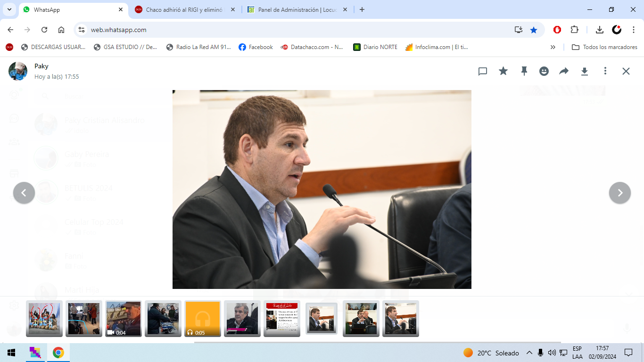Image resolution: width=644 pixels, height=362 pixels.
Task: Click the timestamp Hoy a la(s) 17:55
Action: point(57,76)
